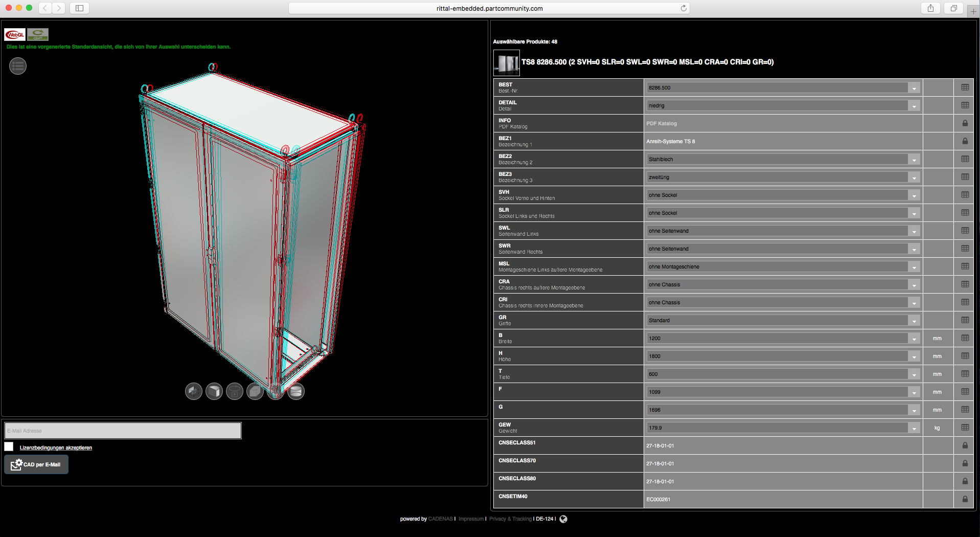
Task: Open the Safari share menu
Action: [930, 8]
